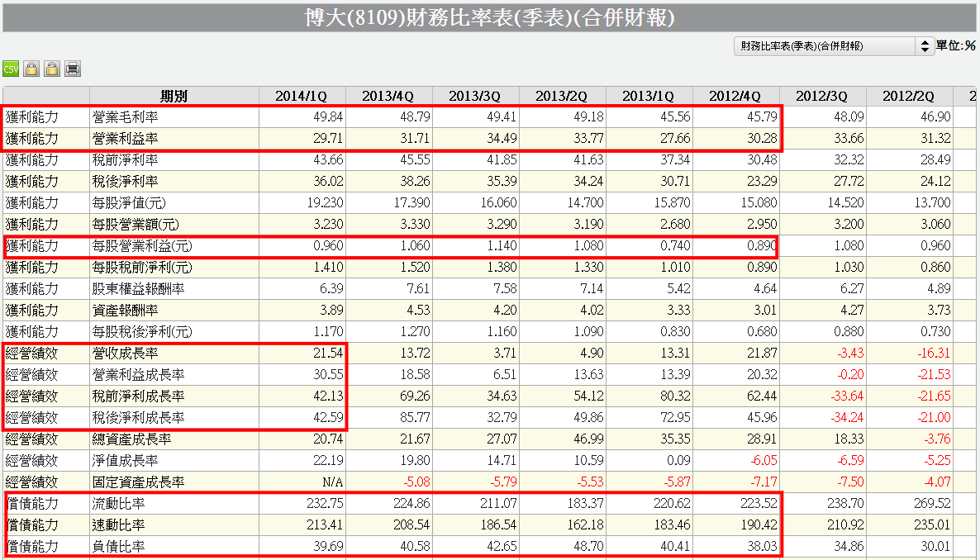The image size is (980, 560).
Task: Click the 232.75 current ratio value
Action: (x=325, y=504)
